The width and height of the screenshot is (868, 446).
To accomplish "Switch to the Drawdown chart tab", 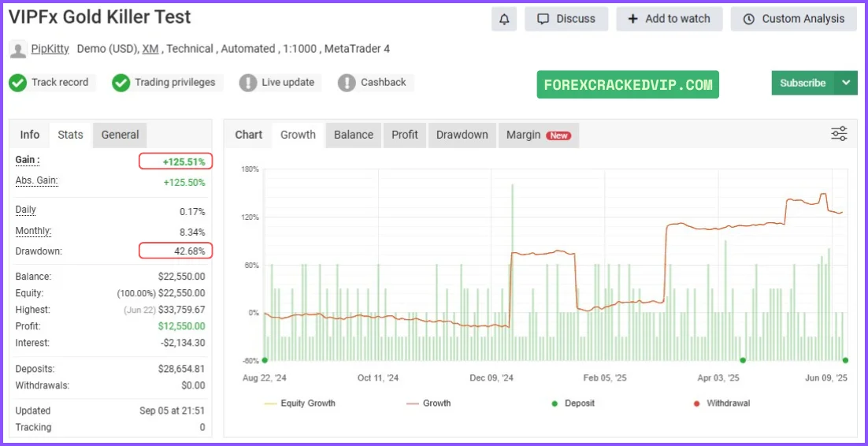I will (462, 135).
